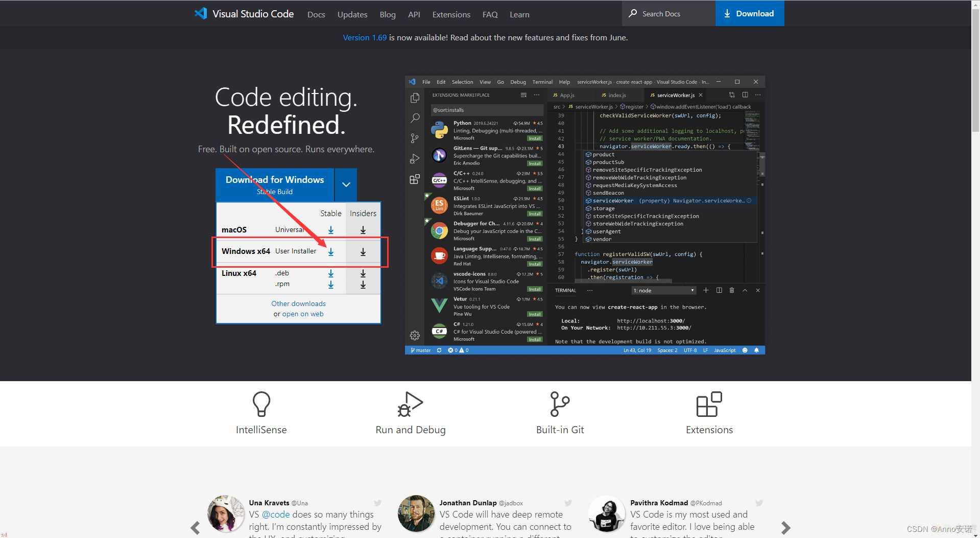Click Jonathan Dunlap name in testimonial
This screenshot has height=538, width=980.
click(468, 503)
